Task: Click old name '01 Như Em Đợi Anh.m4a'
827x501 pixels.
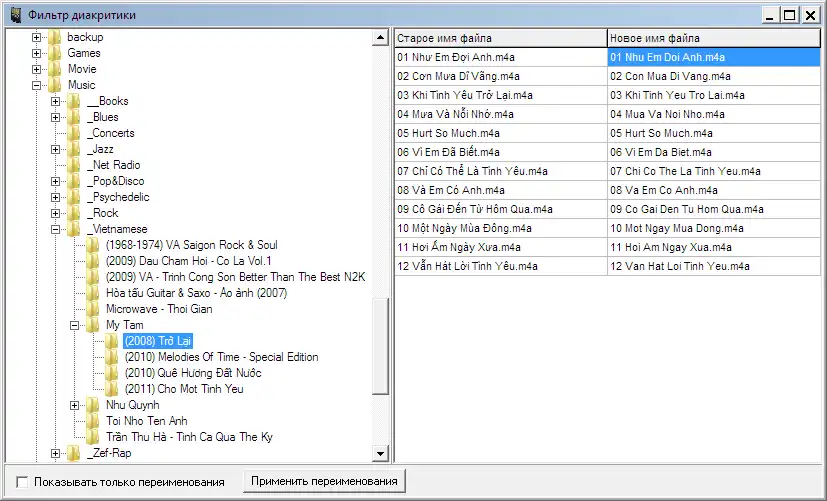Action: 501,57
